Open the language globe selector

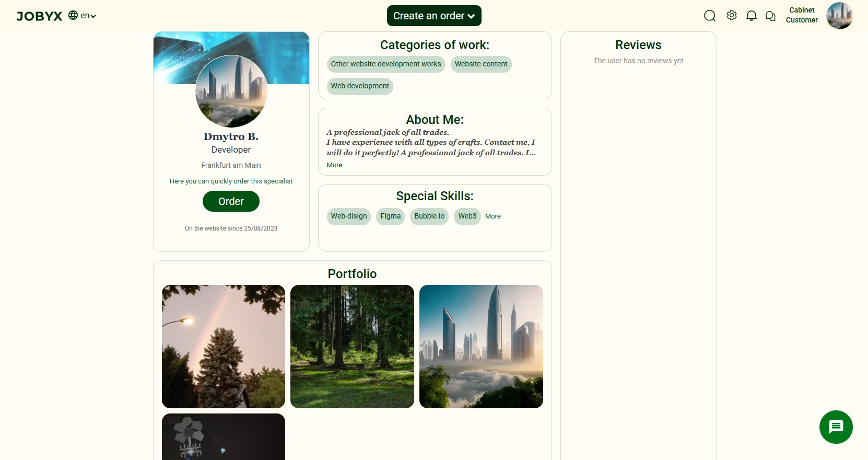point(82,16)
